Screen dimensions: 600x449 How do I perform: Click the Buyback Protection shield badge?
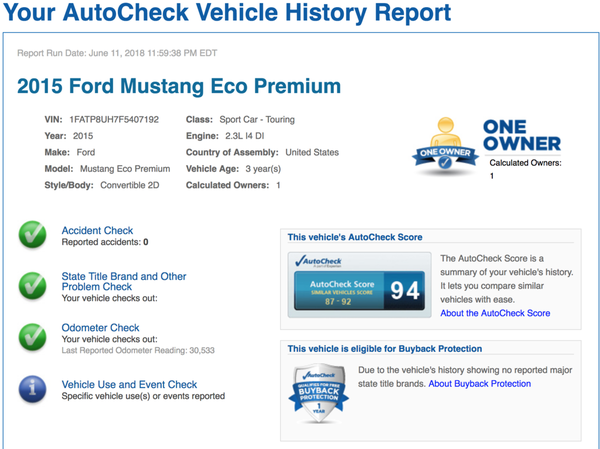coord(319,393)
